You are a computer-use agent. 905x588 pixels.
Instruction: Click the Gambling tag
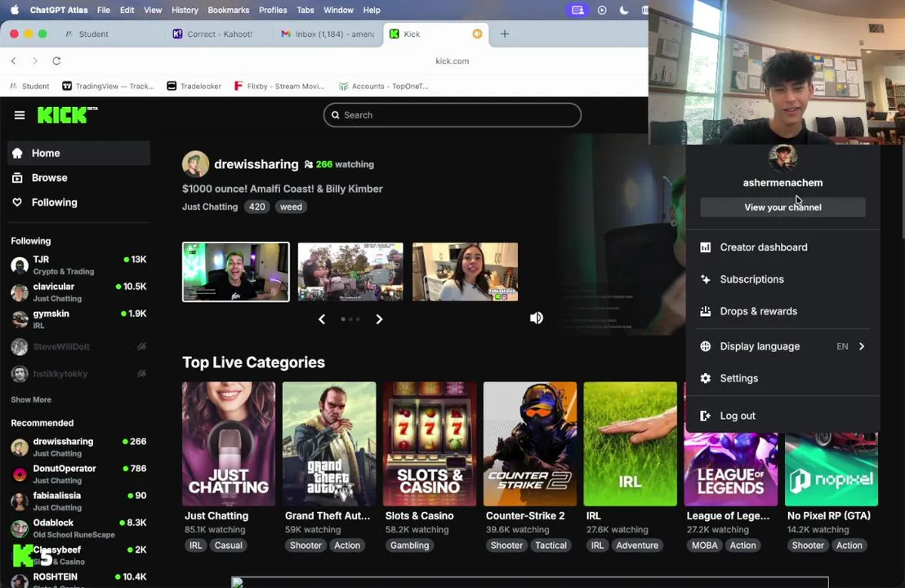pyautogui.click(x=410, y=546)
